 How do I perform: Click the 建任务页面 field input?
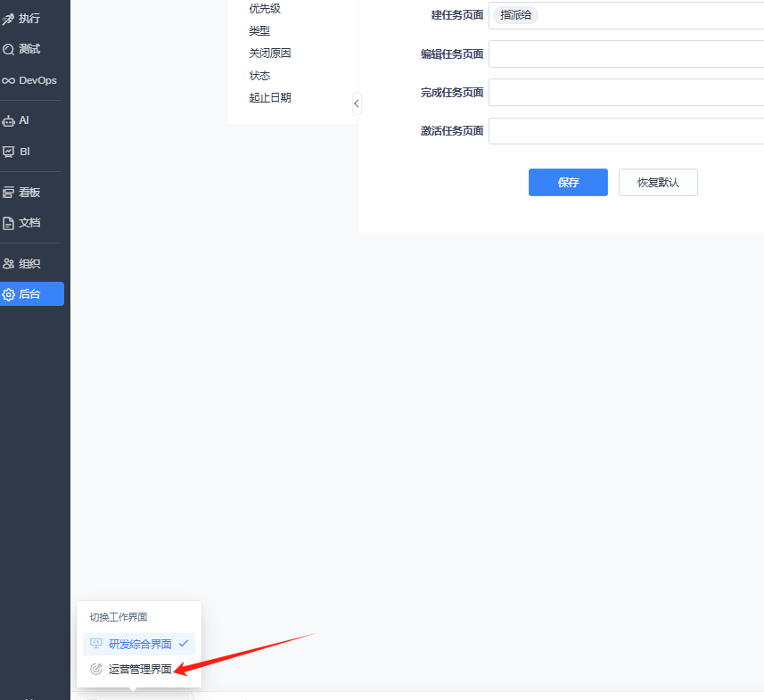[x=626, y=15]
